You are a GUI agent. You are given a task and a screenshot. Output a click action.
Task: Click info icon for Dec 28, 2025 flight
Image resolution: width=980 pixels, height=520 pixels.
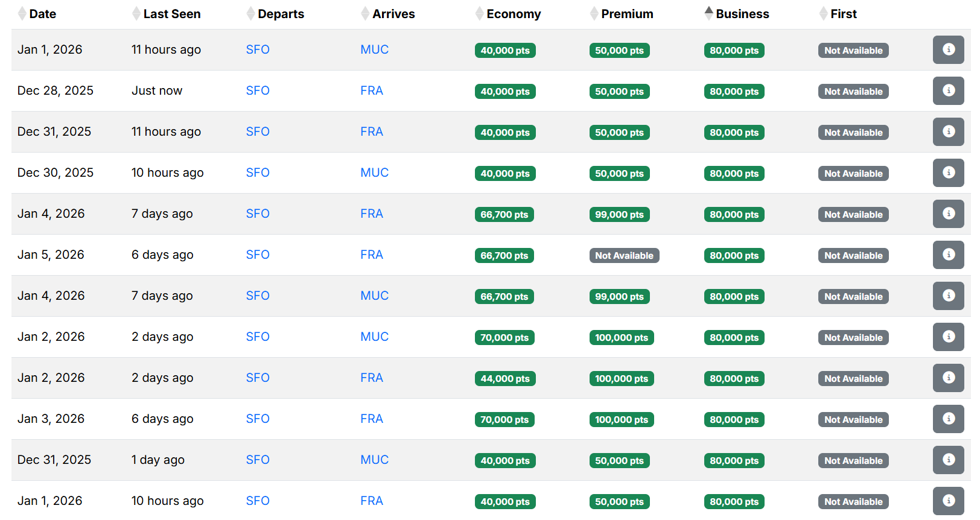click(x=948, y=90)
